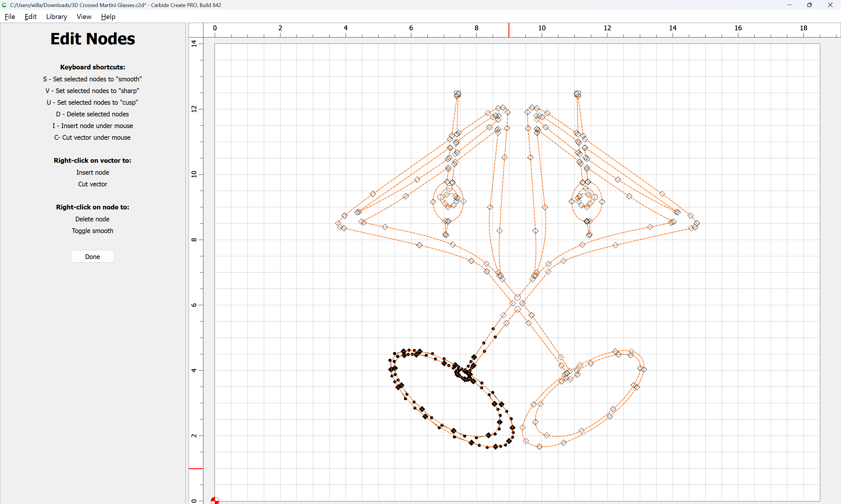Select circle node on left olive's left side
841x504 pixels.
pos(440,197)
